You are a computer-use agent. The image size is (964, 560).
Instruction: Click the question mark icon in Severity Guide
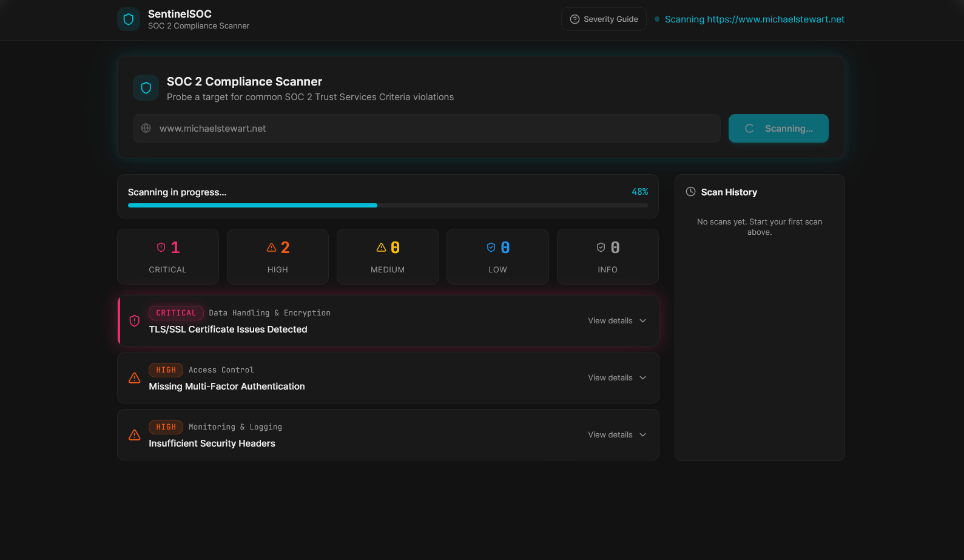click(575, 19)
